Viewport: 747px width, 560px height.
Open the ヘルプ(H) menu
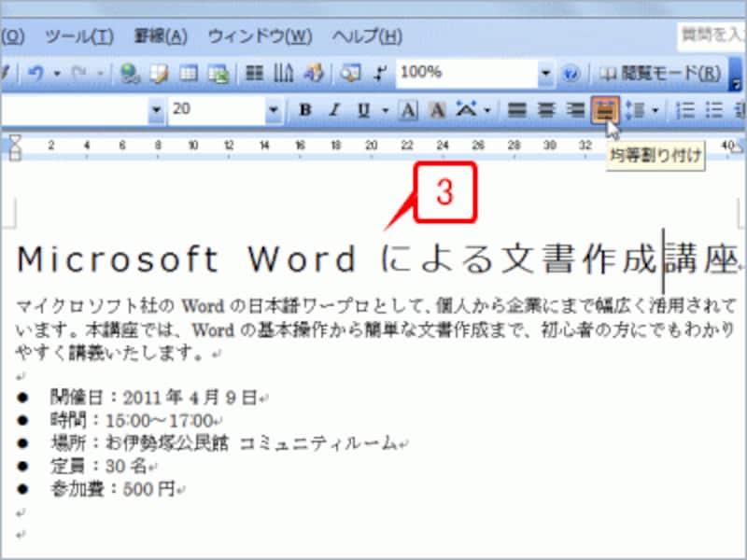tap(367, 36)
